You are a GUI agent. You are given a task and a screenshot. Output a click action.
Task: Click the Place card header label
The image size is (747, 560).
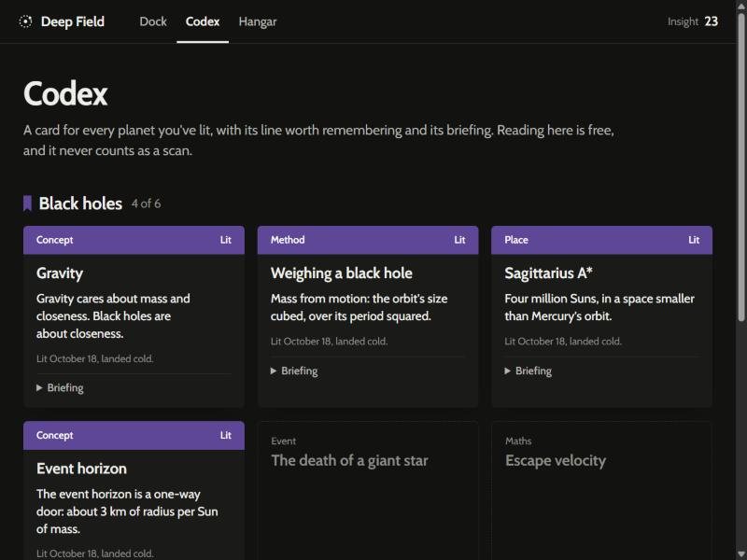pyautogui.click(x=516, y=240)
